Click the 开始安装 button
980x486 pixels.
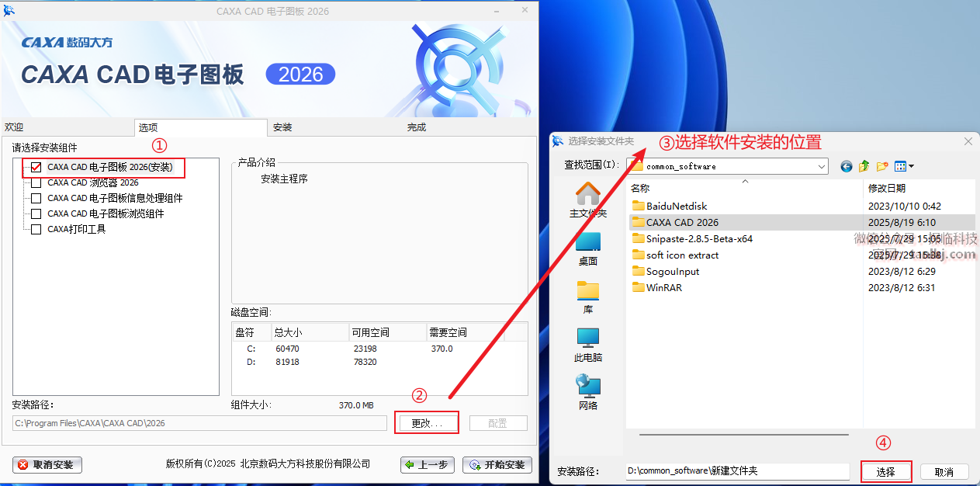tap(497, 465)
